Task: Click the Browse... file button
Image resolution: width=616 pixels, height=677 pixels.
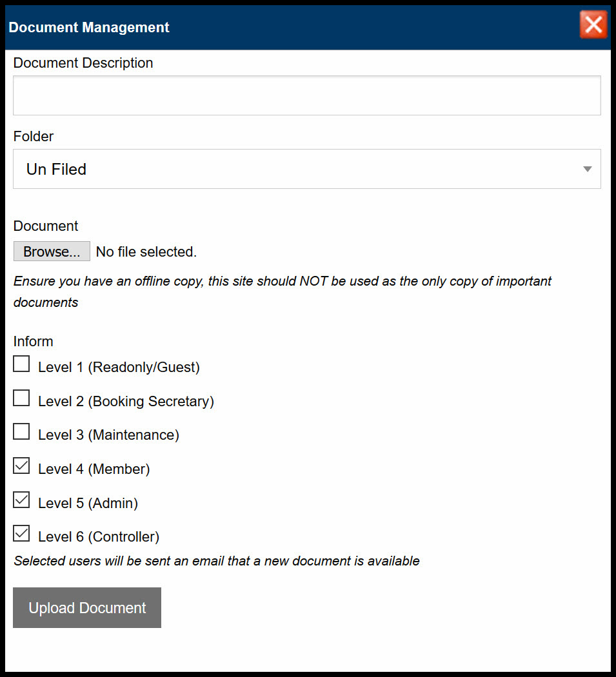Action: click(x=52, y=251)
